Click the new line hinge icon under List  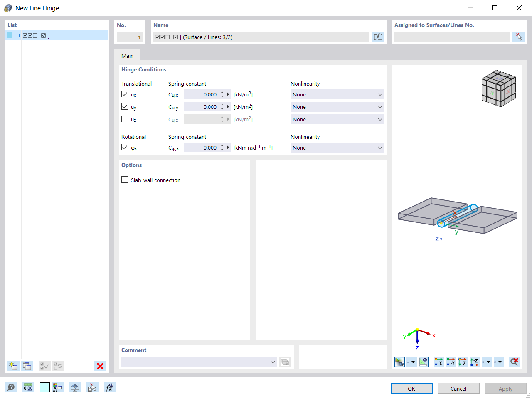coord(13,366)
